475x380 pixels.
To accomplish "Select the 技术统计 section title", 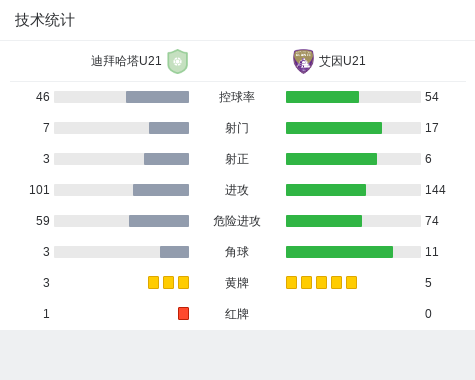I will click(45, 20).
